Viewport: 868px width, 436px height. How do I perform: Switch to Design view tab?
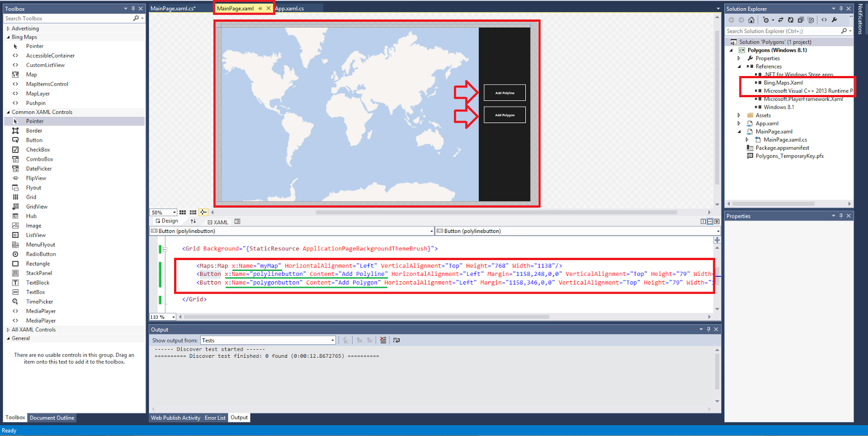(x=167, y=221)
